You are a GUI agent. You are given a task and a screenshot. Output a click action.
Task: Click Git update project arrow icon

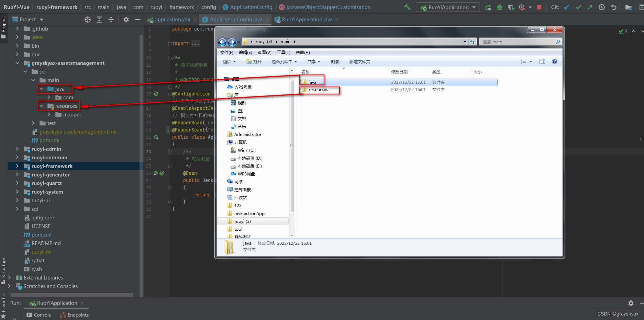click(x=567, y=7)
